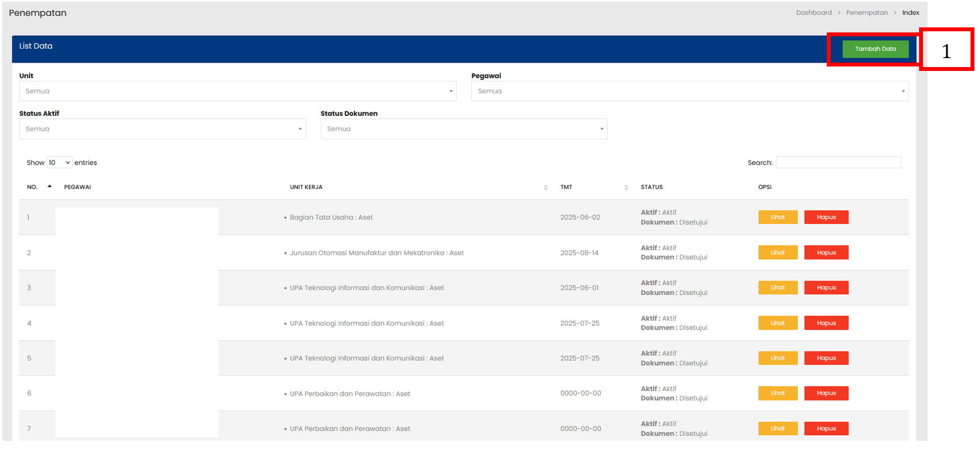Sort by Unit Kerja column sort icon
The width and height of the screenshot is (980, 452).
[x=546, y=188]
